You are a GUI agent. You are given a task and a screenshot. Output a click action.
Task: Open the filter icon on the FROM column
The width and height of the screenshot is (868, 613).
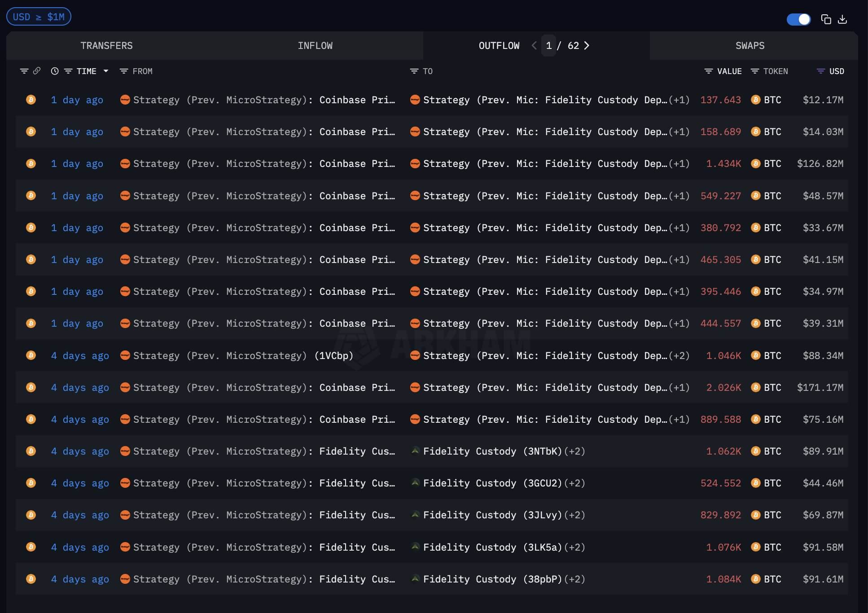[x=123, y=71]
